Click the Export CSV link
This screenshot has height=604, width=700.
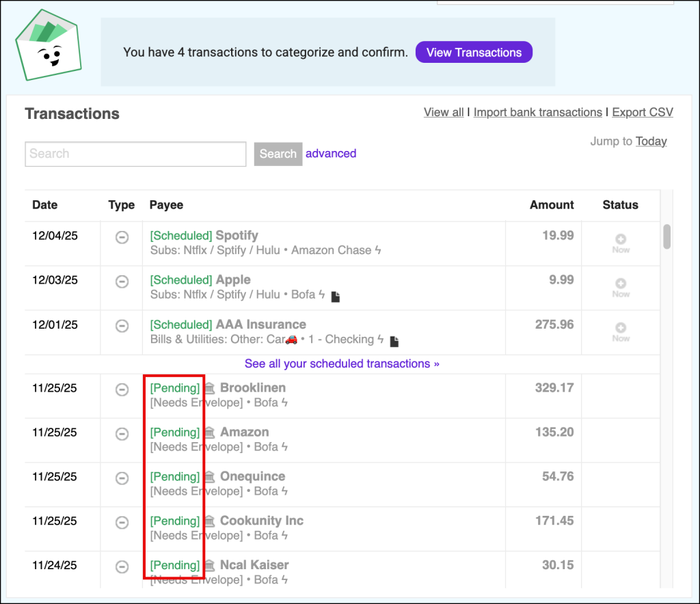click(642, 113)
